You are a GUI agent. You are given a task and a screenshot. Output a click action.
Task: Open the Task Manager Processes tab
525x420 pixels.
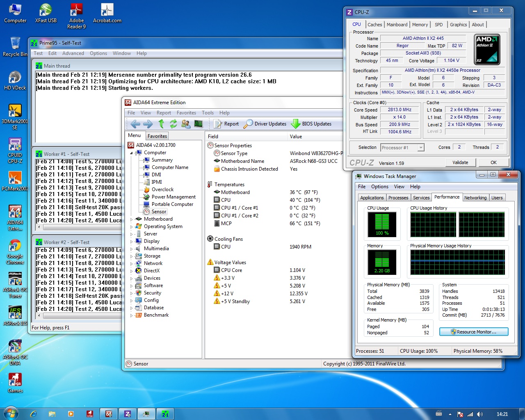[x=398, y=198]
